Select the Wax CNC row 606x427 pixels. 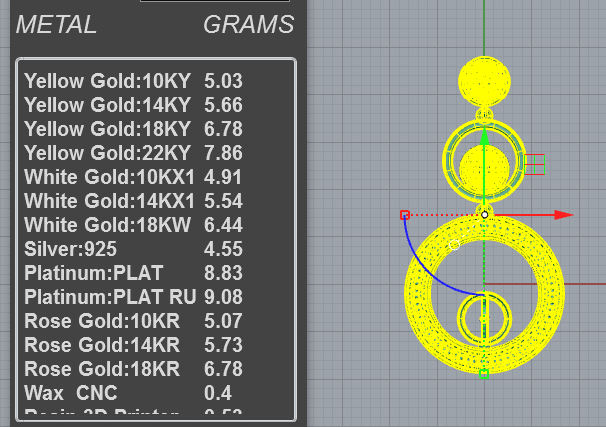coord(128,393)
